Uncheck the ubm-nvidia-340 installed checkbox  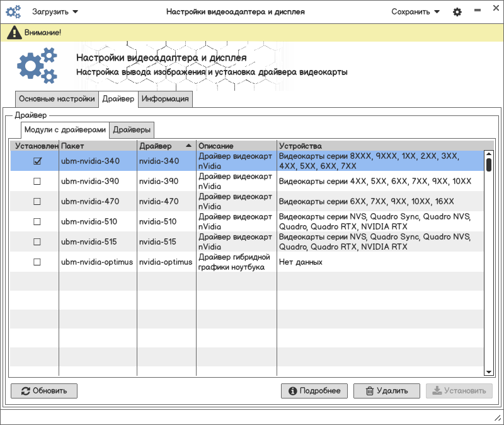pos(37,161)
